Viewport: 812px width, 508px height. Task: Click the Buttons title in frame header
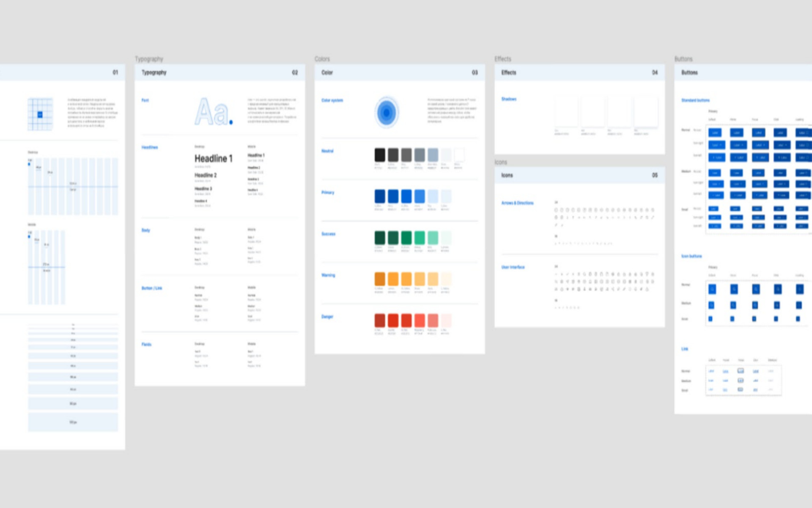coord(689,72)
